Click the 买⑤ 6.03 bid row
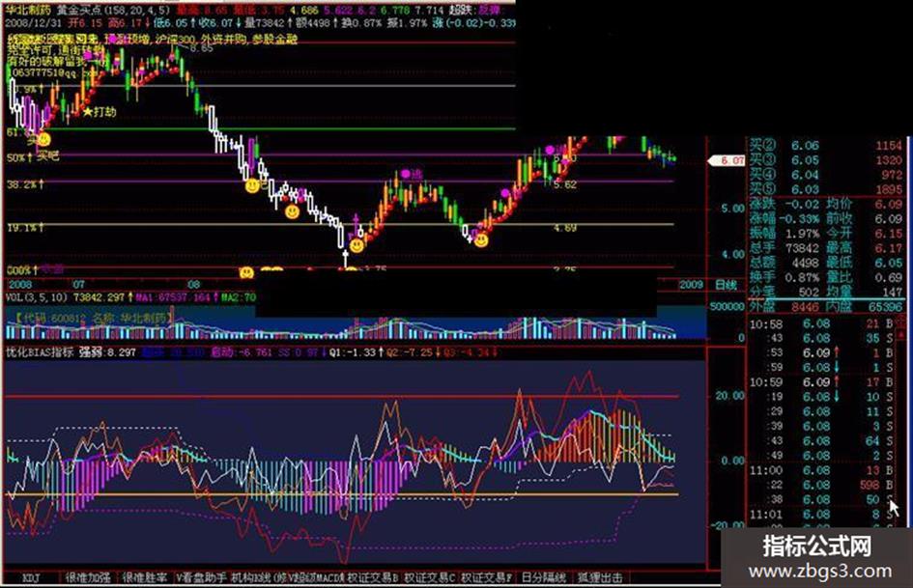913x588 pixels. pos(826,190)
